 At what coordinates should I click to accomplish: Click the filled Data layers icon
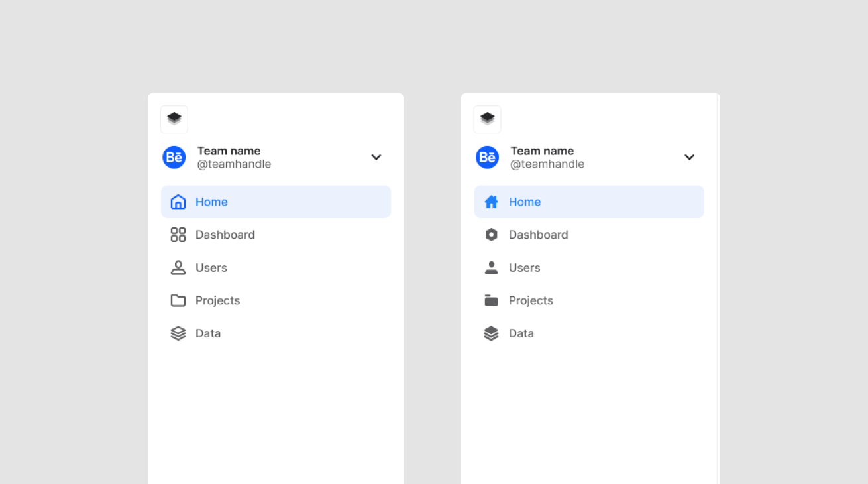(491, 333)
